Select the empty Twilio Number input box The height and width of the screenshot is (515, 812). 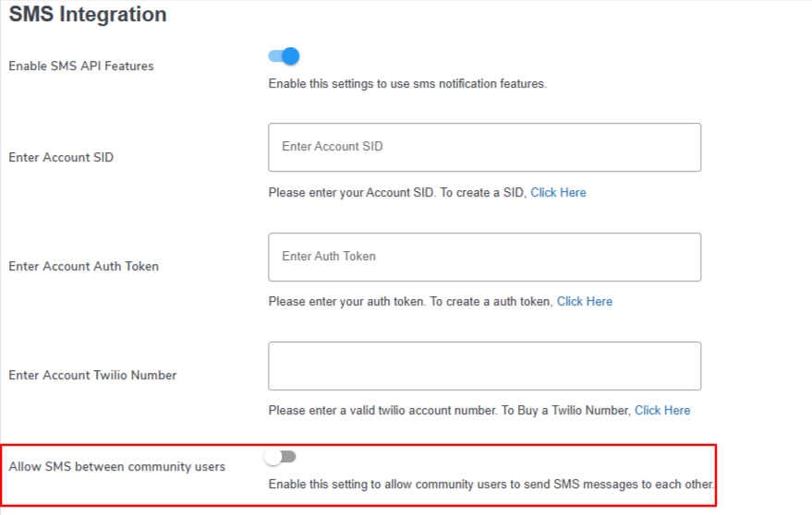pos(484,365)
